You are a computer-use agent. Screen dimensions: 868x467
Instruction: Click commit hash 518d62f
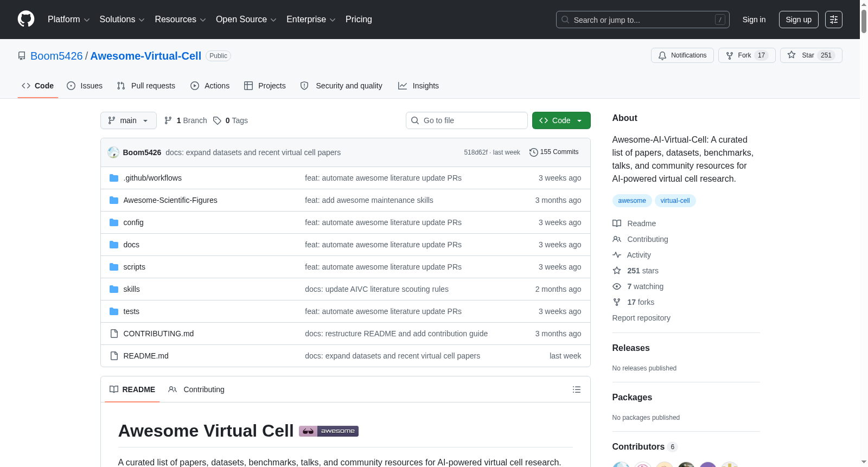tap(476, 152)
